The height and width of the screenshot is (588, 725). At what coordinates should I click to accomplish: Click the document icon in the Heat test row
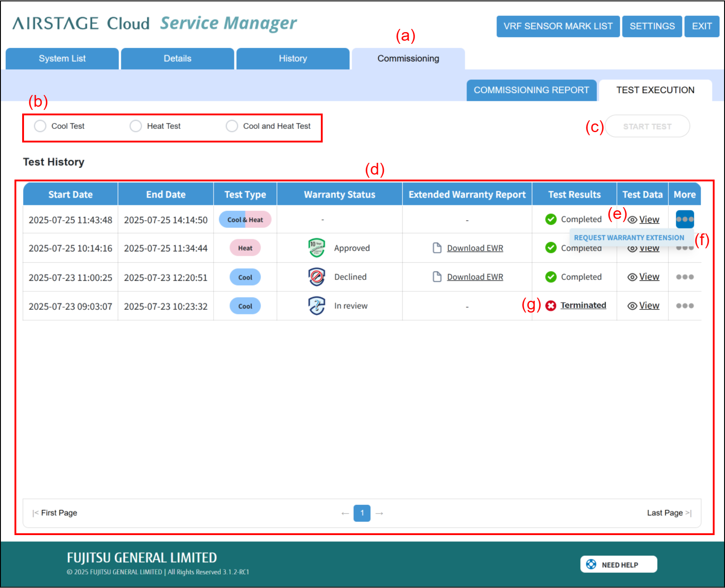click(437, 248)
